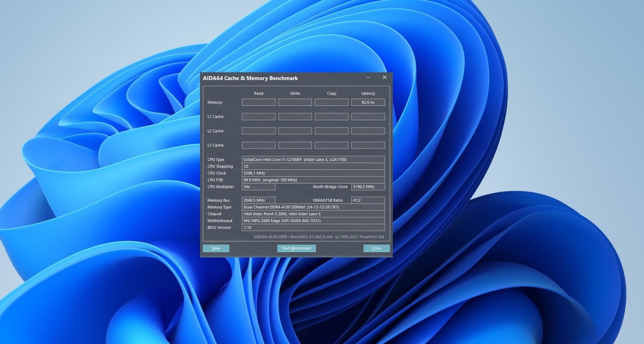Click the L1 Cache Write result box
Screen dimensions: 644x344
pyautogui.click(x=295, y=117)
